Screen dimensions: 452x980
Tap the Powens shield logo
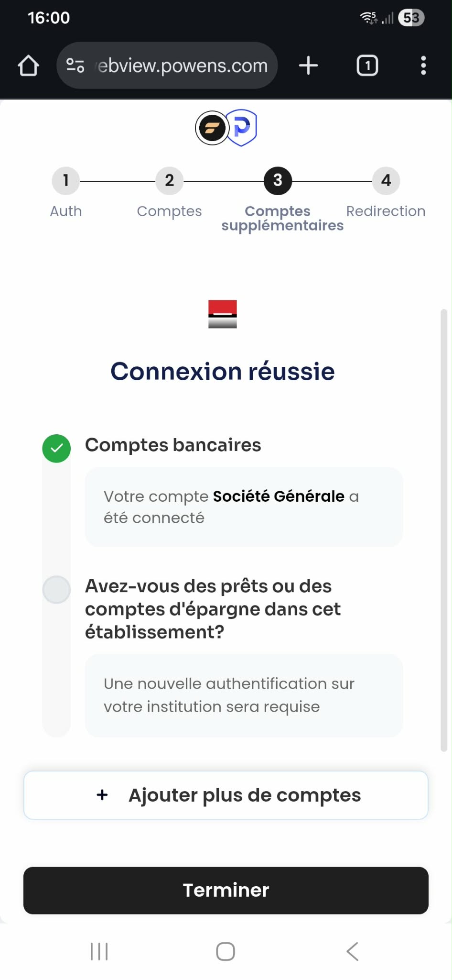[242, 128]
